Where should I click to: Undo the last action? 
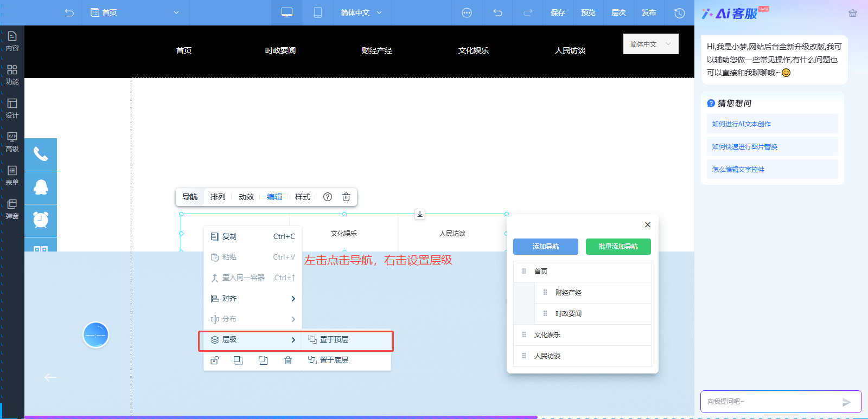tap(497, 12)
